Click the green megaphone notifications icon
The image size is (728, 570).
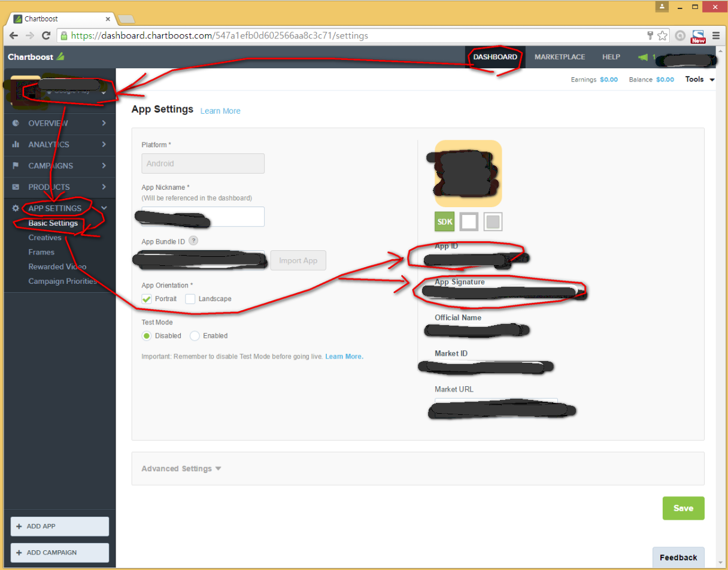click(x=643, y=57)
